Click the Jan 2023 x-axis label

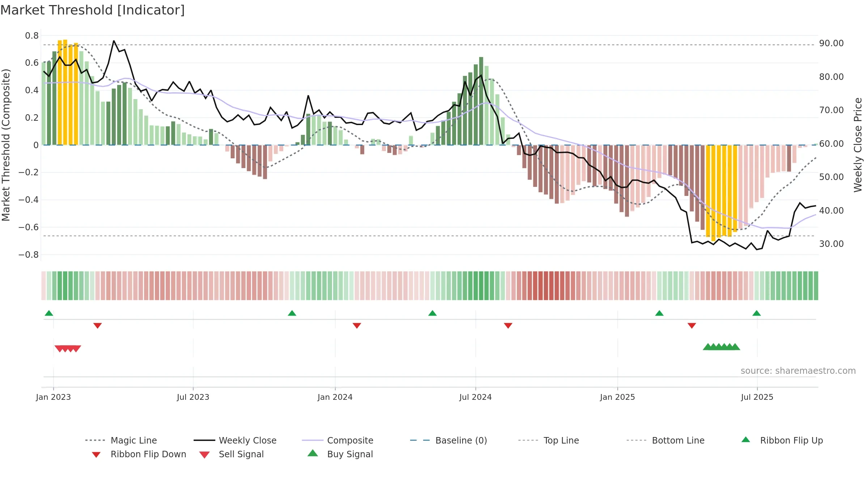coord(53,397)
